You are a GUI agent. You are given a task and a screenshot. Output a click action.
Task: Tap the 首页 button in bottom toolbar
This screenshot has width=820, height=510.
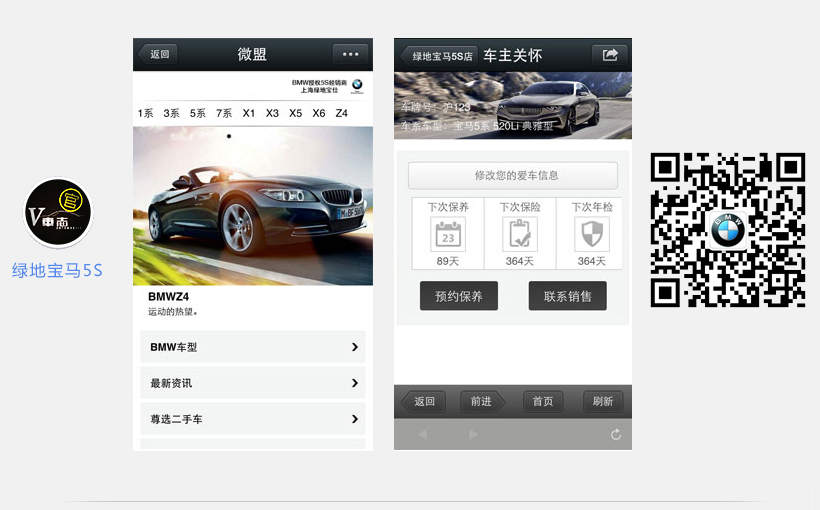point(542,401)
